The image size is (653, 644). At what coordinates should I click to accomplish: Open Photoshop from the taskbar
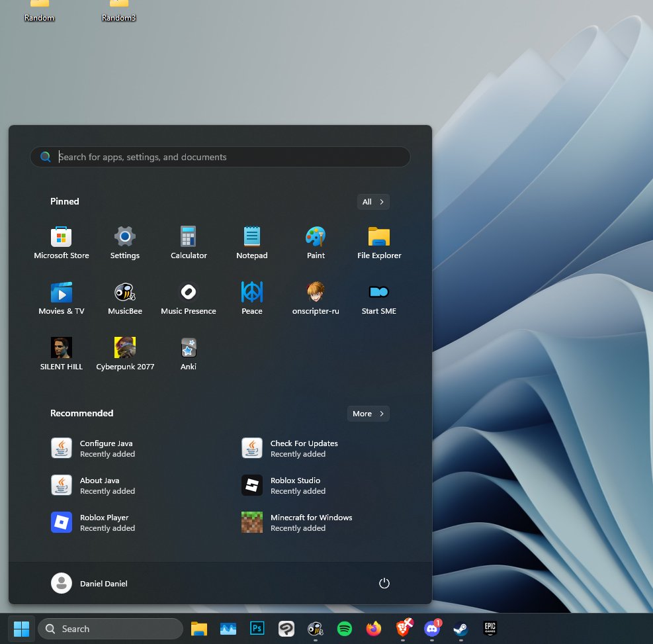(x=257, y=628)
